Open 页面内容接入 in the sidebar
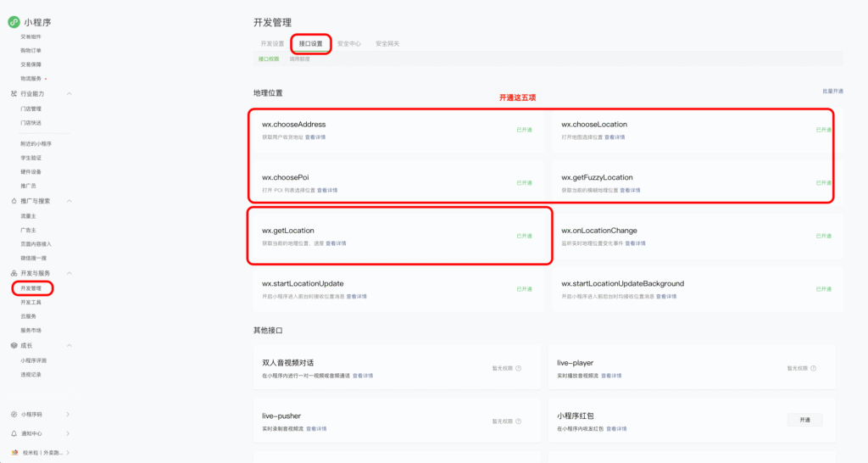 click(36, 244)
